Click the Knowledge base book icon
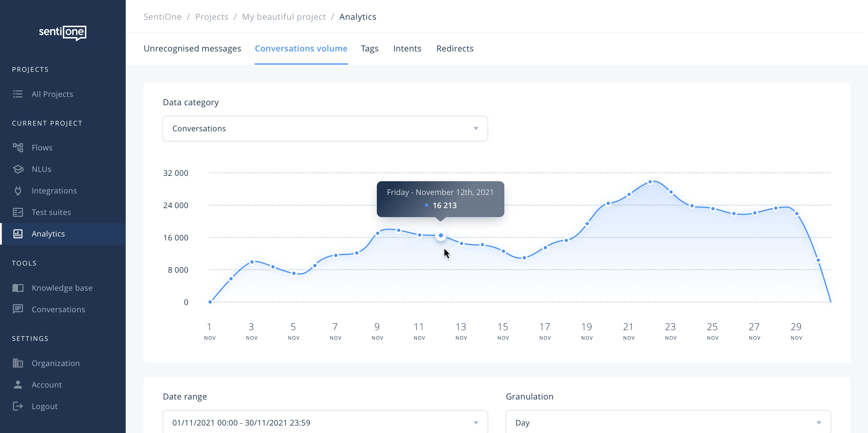The height and width of the screenshot is (433, 868). point(18,288)
